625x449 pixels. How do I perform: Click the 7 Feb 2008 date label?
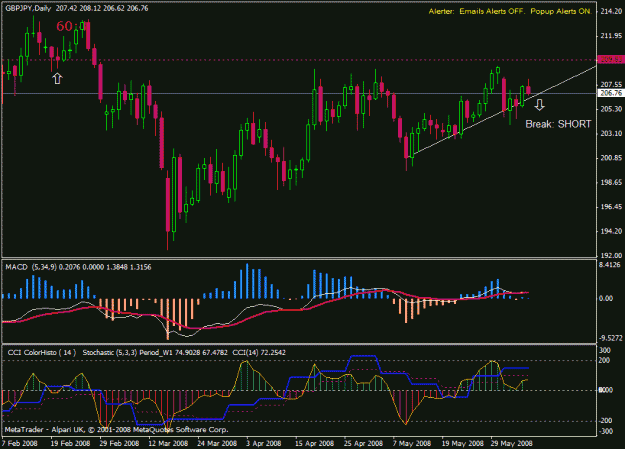[x=20, y=443]
